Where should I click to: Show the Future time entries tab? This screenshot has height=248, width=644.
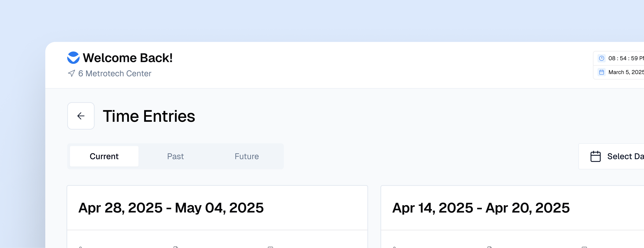[x=247, y=156]
